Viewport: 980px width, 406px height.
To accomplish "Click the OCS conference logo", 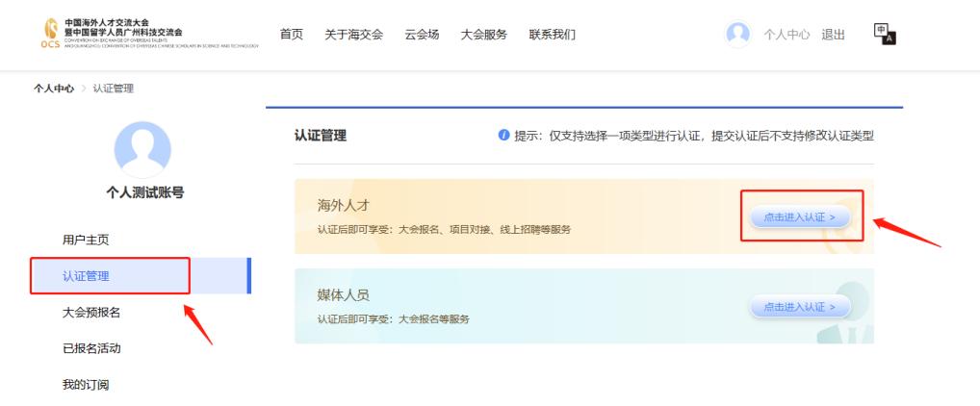I will [x=50, y=35].
